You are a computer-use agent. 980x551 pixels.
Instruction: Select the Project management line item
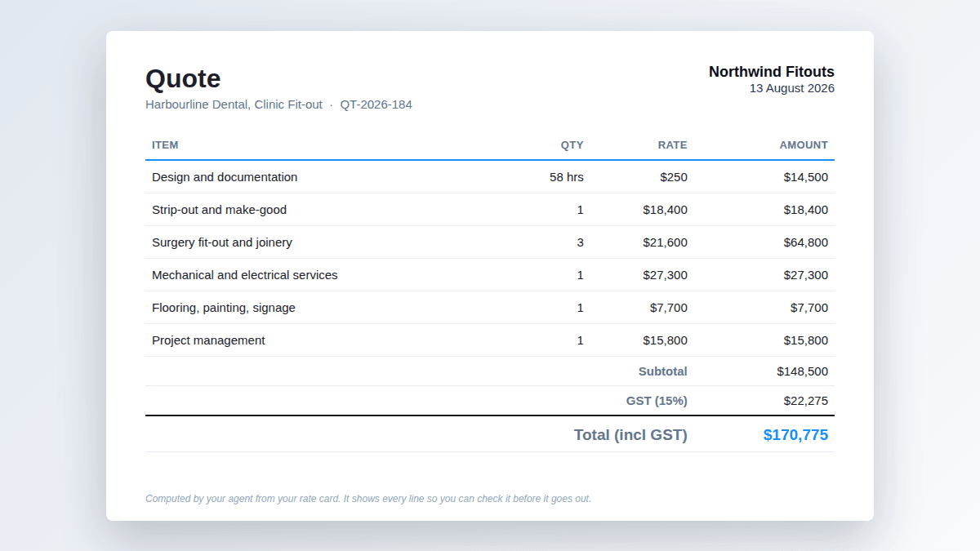coord(490,340)
